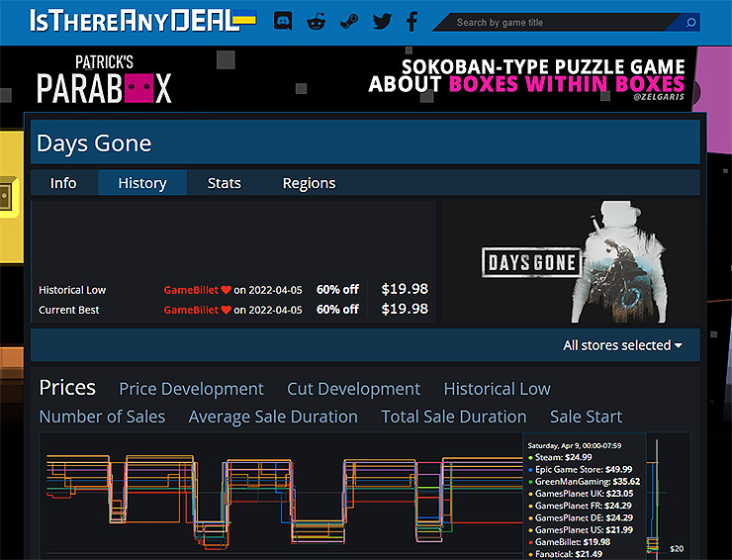
Task: Click the $19.98 Current Best price
Action: coord(405,310)
